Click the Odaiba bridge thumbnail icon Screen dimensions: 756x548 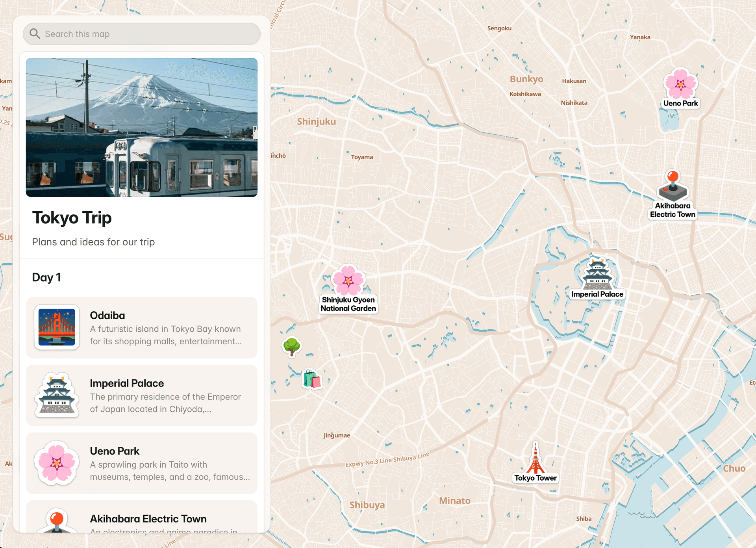(57, 327)
